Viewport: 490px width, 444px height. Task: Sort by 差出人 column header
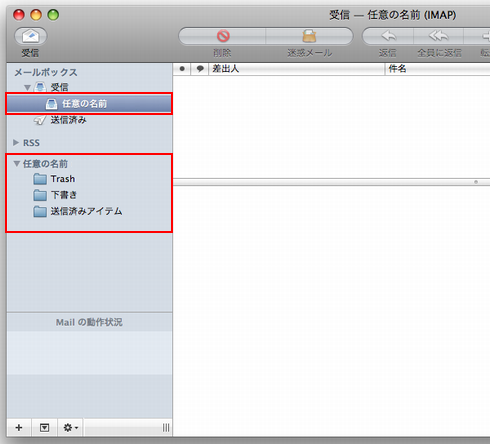coord(297,69)
